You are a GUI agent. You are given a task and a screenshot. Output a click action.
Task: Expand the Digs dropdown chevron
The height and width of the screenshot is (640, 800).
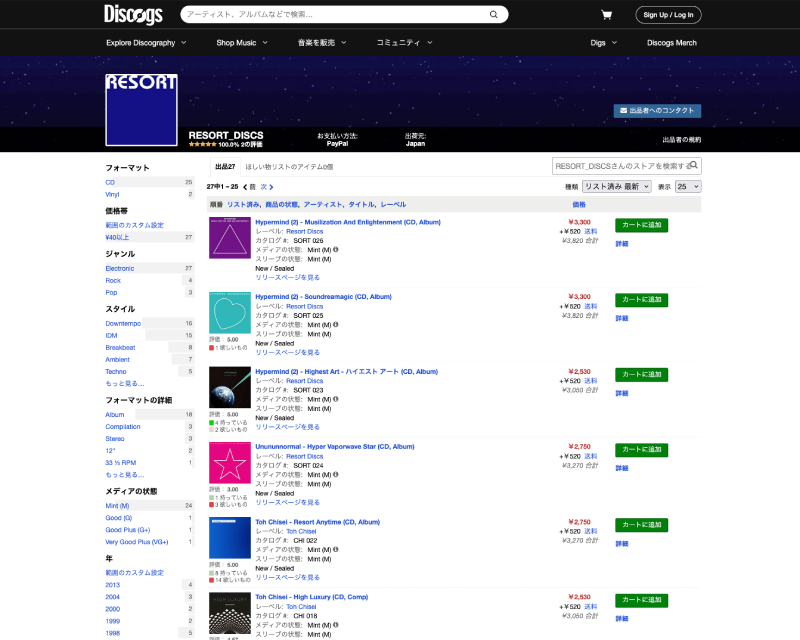[614, 42]
